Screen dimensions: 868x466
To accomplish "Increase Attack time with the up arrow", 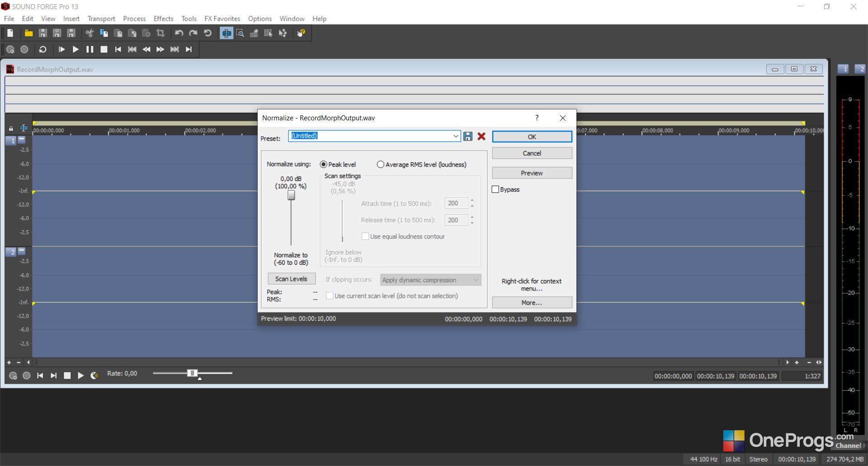I will pos(472,200).
